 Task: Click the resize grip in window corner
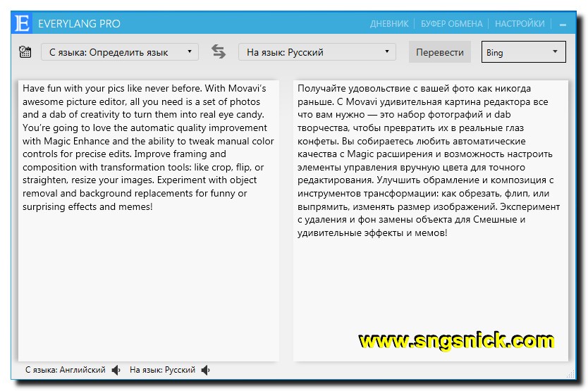[x=570, y=374]
